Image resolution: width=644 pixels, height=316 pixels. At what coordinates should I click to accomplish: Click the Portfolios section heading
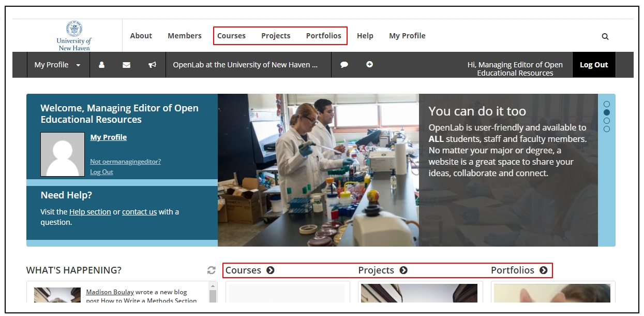513,270
